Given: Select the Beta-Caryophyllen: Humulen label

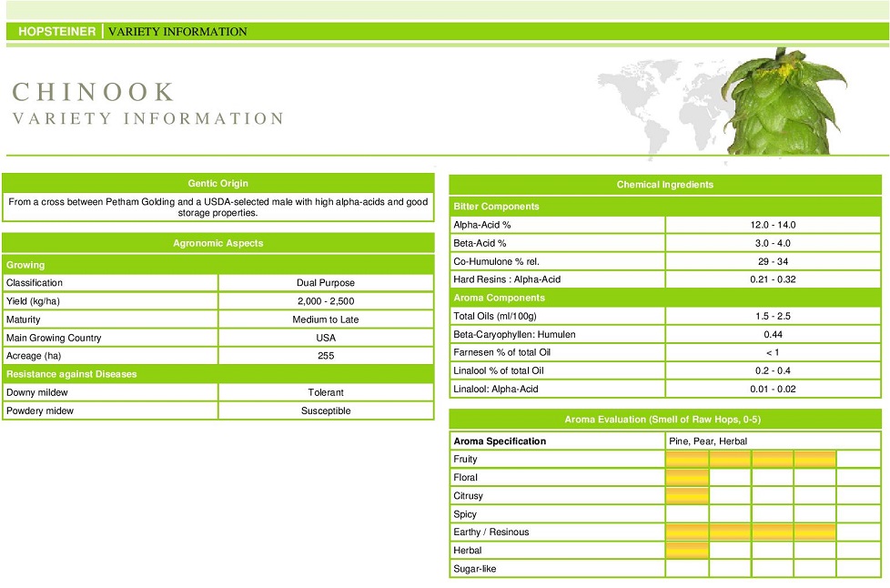Looking at the screenshot, I should tap(514, 334).
